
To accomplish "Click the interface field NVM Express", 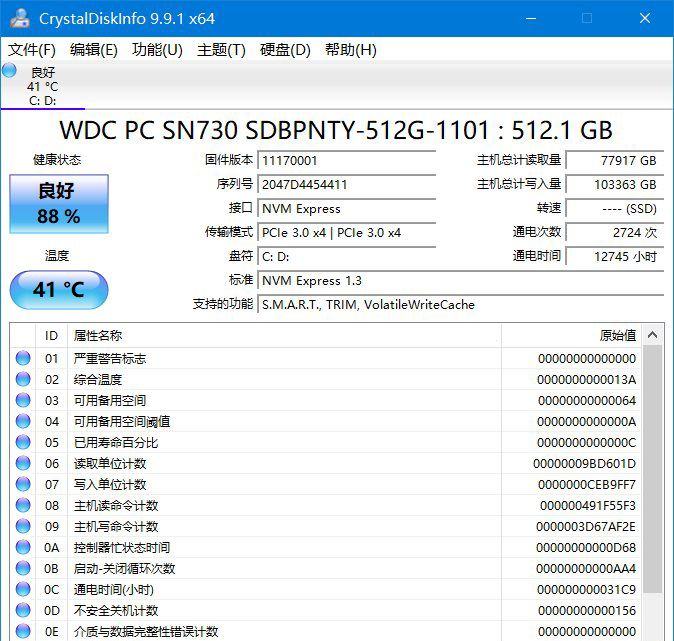I will coord(346,209).
